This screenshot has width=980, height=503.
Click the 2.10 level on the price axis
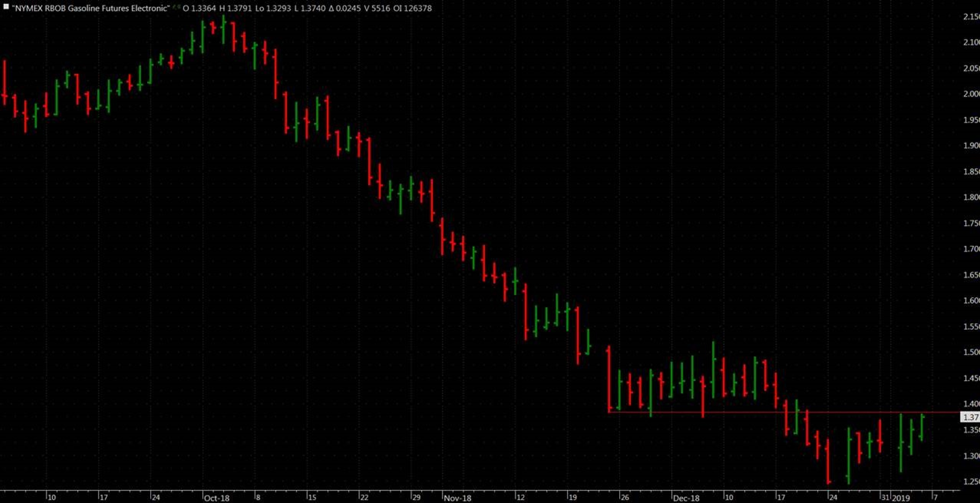[971, 42]
